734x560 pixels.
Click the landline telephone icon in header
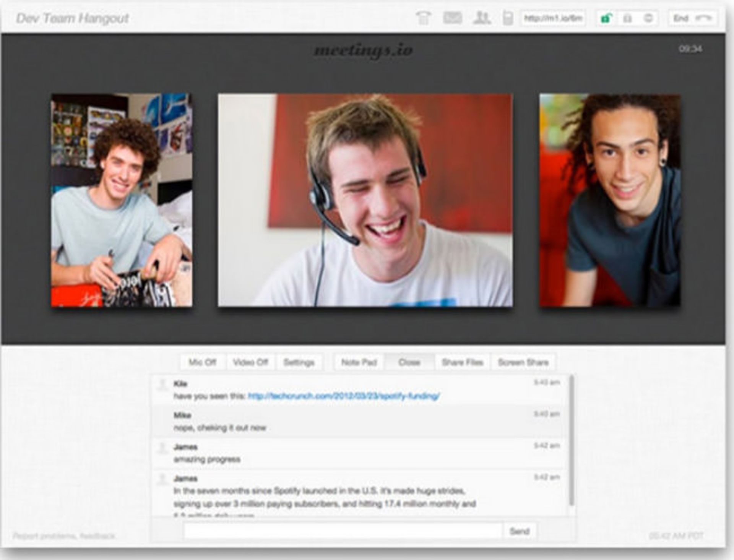coord(423,18)
